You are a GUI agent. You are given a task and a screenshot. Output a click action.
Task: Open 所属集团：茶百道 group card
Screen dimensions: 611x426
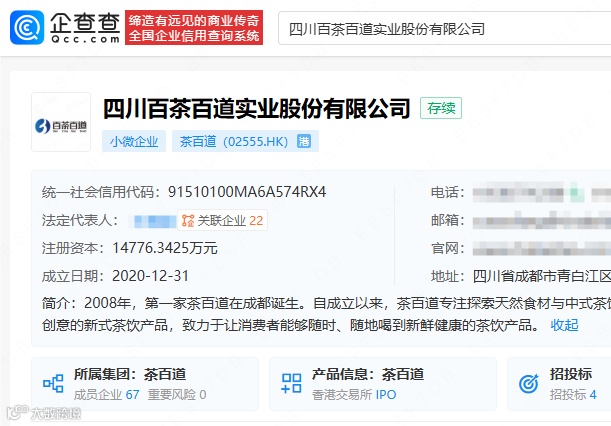[145, 384]
